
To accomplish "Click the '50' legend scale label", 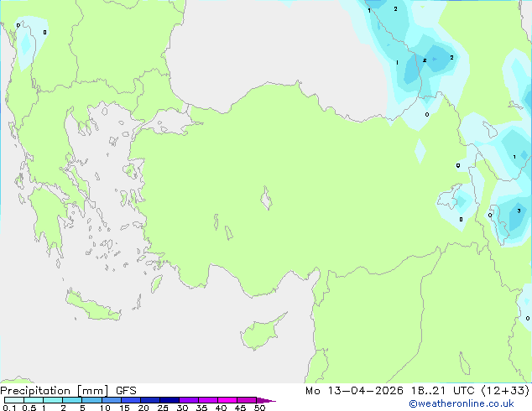I will 259,408.
